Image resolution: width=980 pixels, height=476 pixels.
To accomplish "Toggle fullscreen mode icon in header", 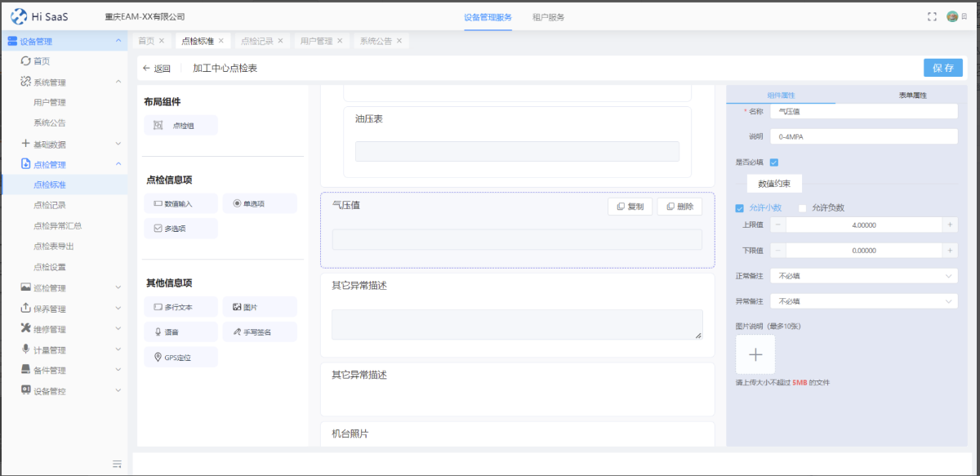I will tap(932, 16).
